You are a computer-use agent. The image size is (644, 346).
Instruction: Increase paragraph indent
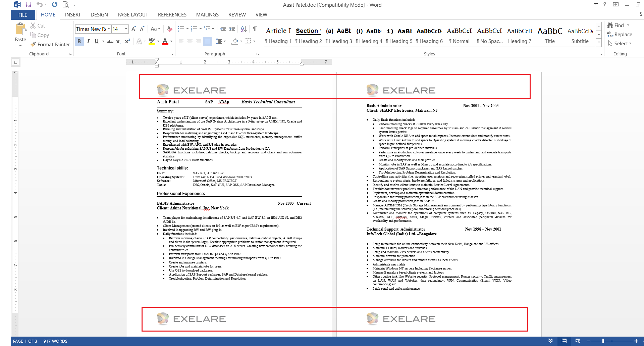click(x=232, y=29)
